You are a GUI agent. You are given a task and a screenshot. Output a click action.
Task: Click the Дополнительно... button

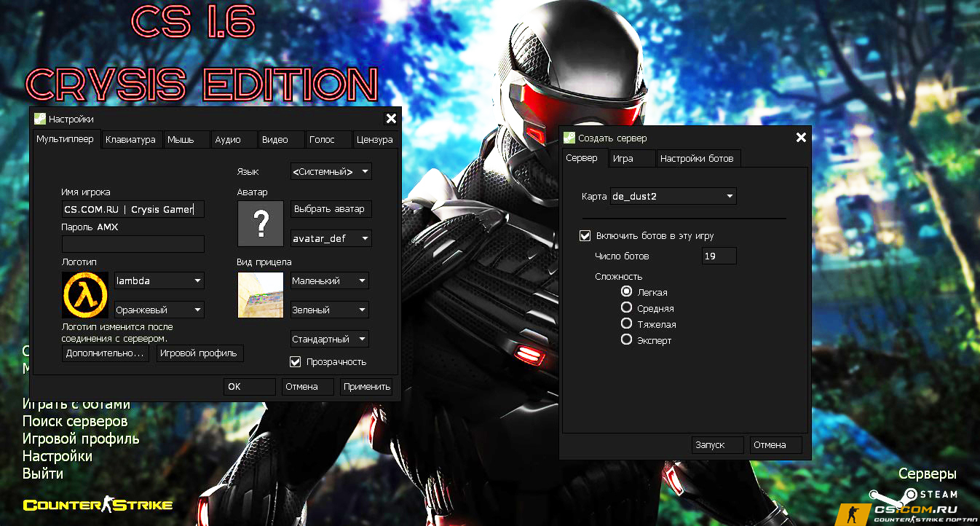(106, 353)
